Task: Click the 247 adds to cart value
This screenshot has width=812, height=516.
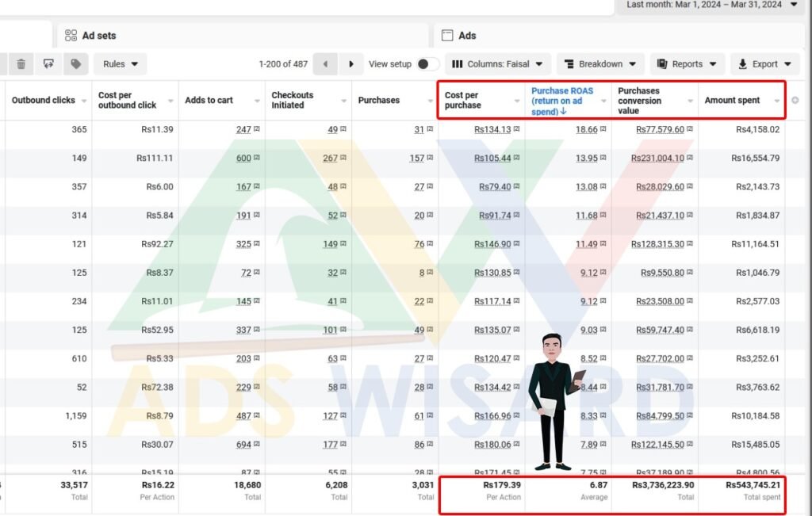Action: [x=243, y=129]
